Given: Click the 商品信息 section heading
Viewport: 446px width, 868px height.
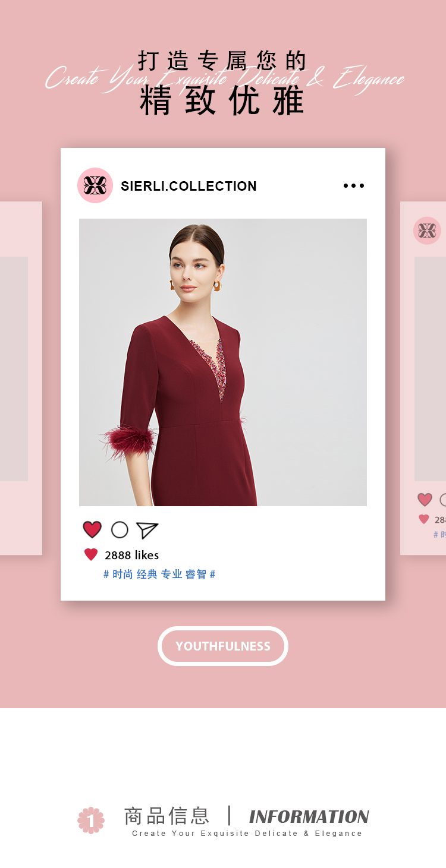Looking at the screenshot, I should (167, 816).
